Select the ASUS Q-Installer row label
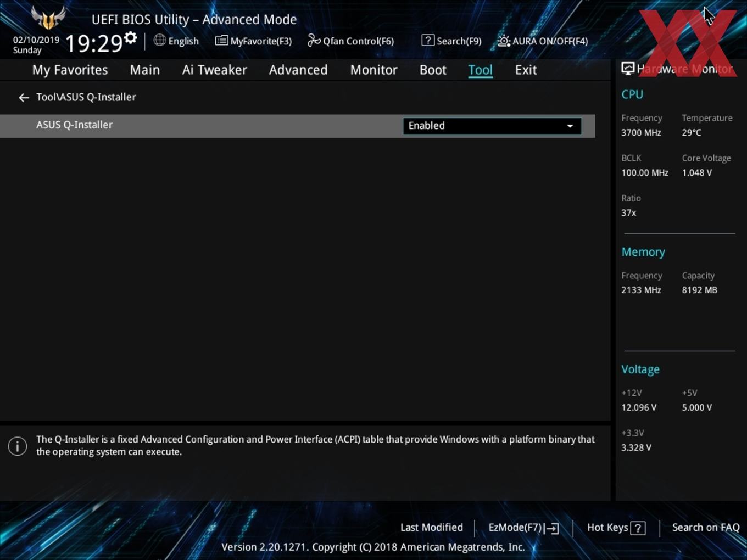 74,125
